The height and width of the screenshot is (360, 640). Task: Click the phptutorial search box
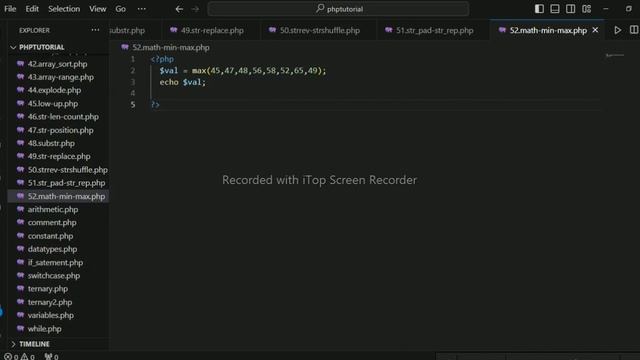click(x=338, y=9)
